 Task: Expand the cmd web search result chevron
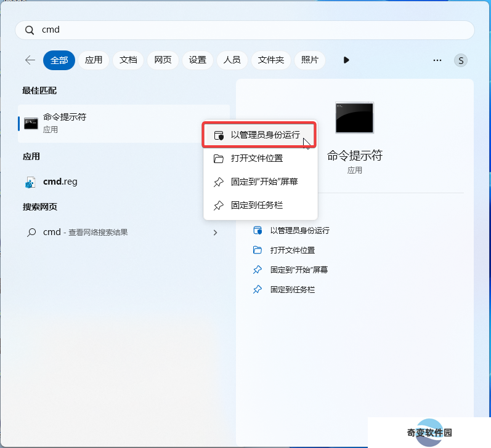215,233
